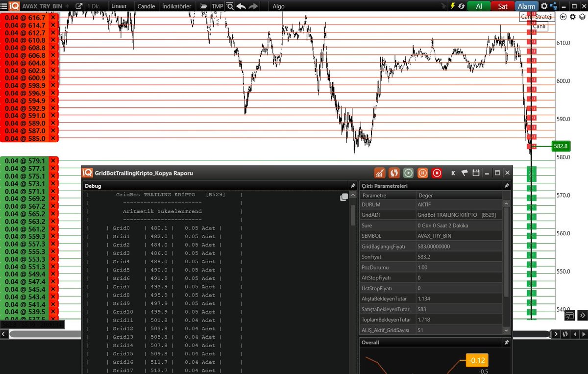
Task: Select the ToplamBekleyenTutar parameter row
Action: click(431, 320)
